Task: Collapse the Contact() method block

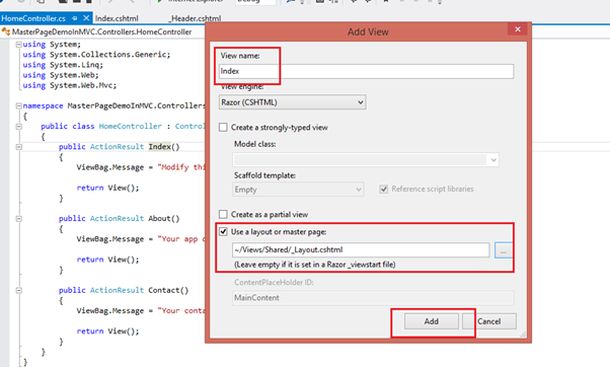Action: (x=18, y=290)
